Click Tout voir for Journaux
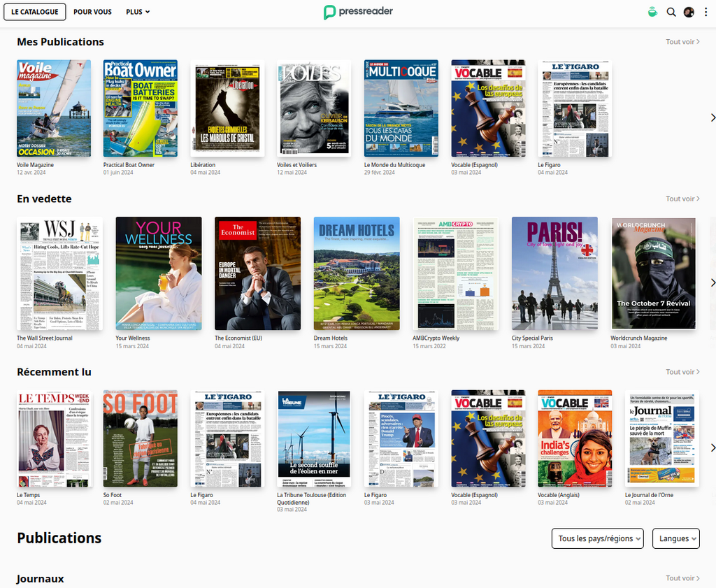Image resolution: width=716 pixels, height=588 pixels. (x=682, y=578)
